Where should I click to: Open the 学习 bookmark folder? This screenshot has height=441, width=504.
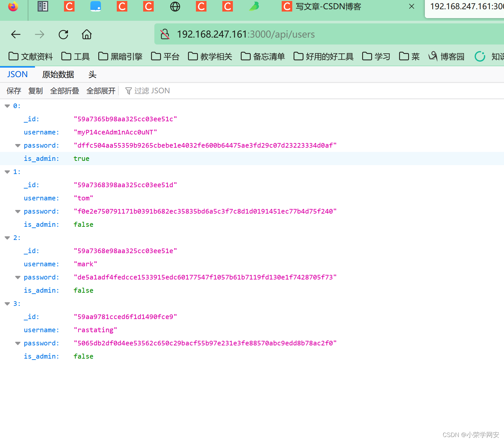[376, 56]
